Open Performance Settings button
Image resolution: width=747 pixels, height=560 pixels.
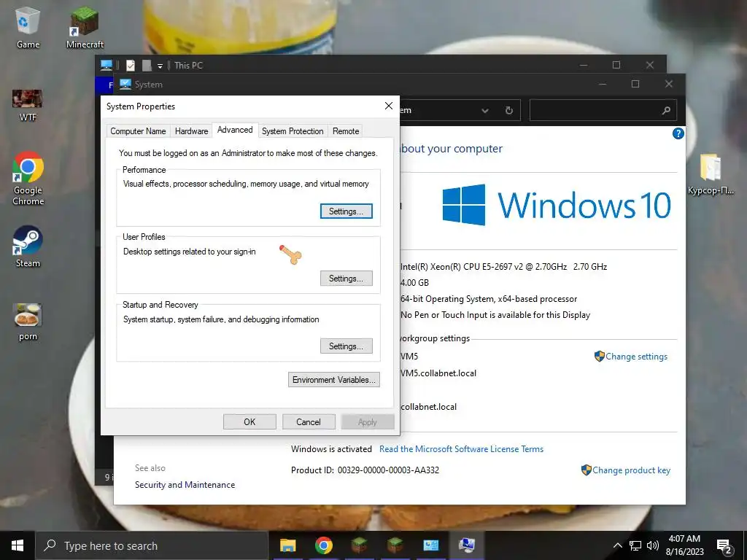click(347, 211)
